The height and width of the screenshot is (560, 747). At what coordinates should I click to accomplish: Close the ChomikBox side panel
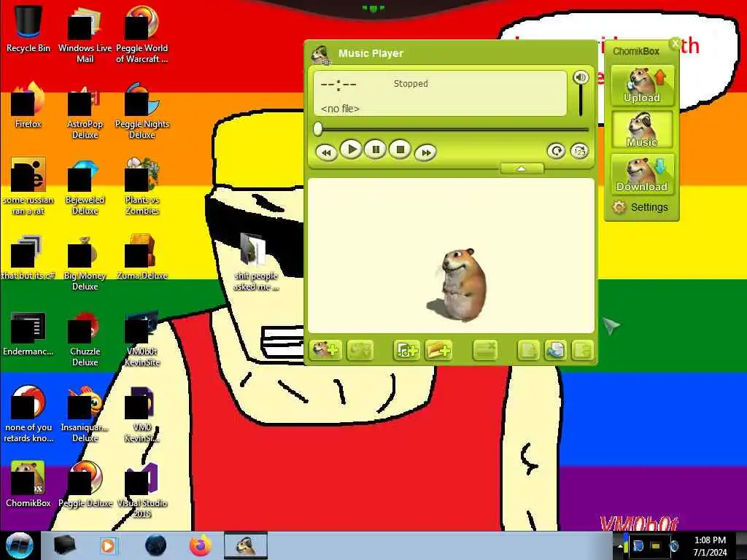point(675,43)
